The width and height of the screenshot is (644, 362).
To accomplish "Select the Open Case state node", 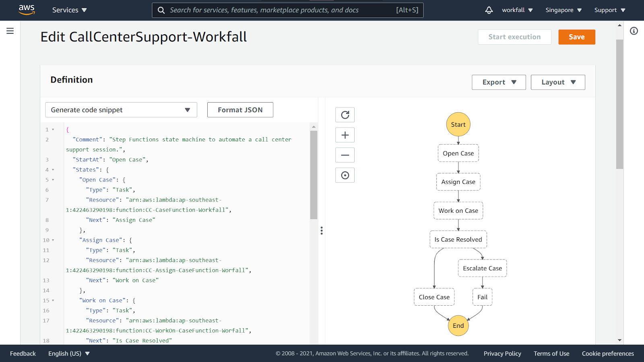I will point(458,153).
